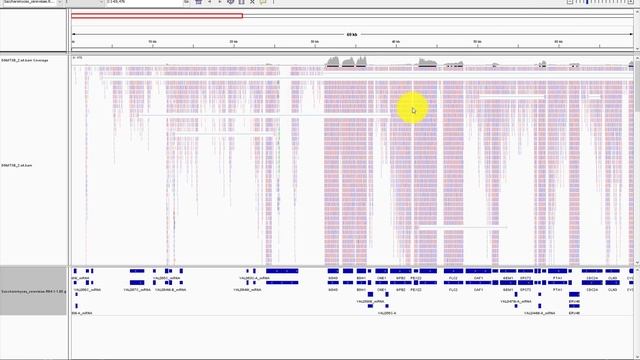The height and width of the screenshot is (360, 640).
Task: Select the Saccharomyces cerevisiae gene annotation track name
Action: click(33, 291)
